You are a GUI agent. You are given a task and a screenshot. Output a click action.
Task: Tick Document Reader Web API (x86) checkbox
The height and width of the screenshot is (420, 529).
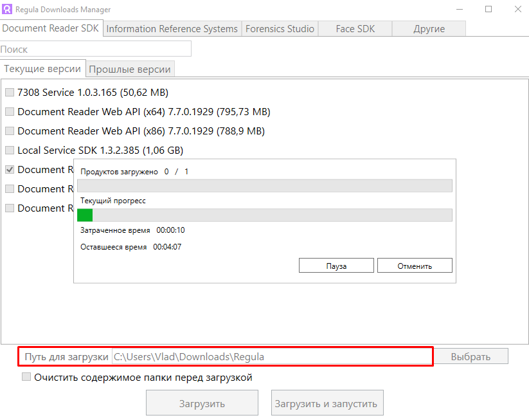click(x=10, y=131)
